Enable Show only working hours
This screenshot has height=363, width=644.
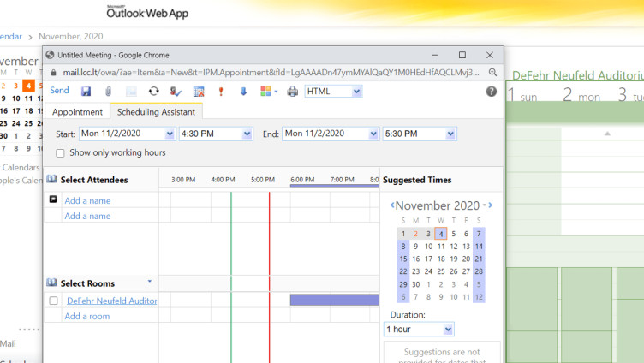coord(60,153)
